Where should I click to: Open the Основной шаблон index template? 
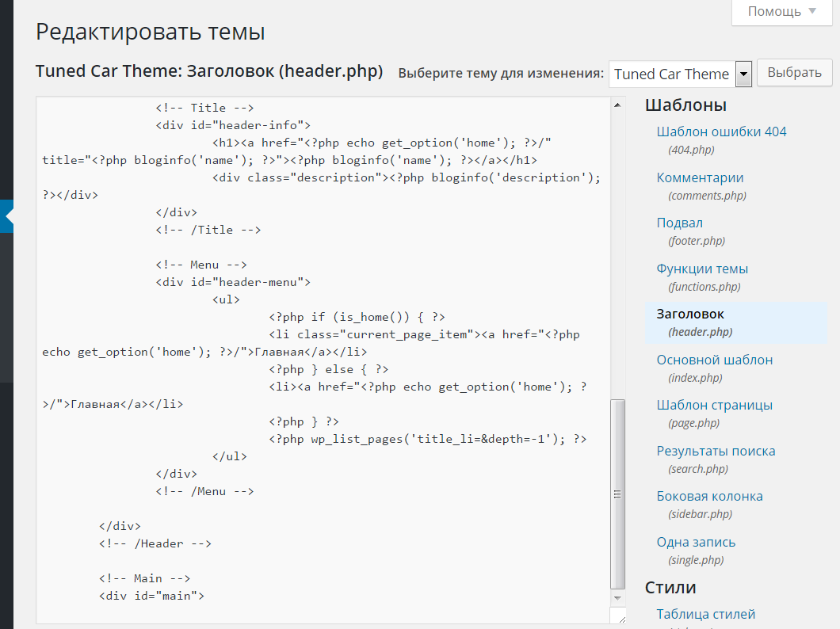click(714, 360)
